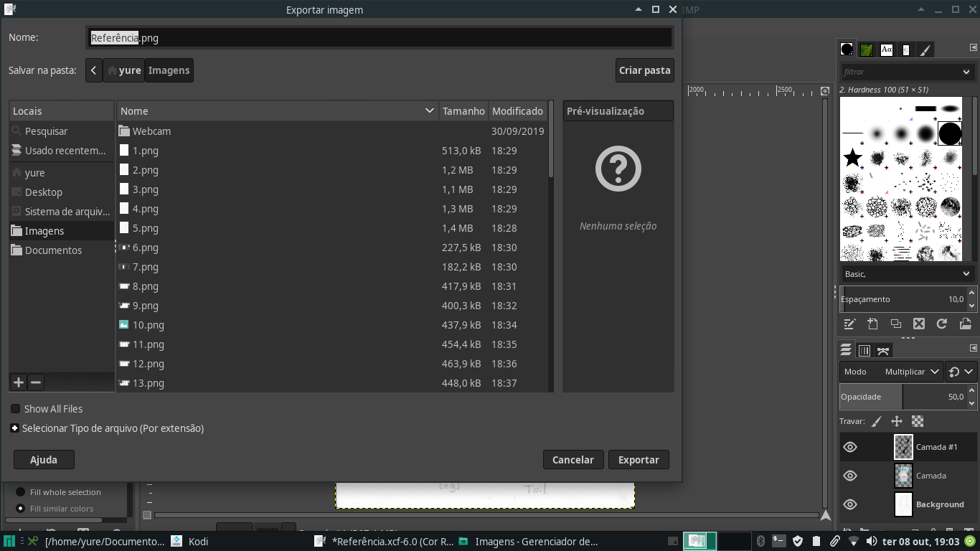The height and width of the screenshot is (551, 980).
Task: Click the Nome column sort arrow
Action: [x=430, y=111]
